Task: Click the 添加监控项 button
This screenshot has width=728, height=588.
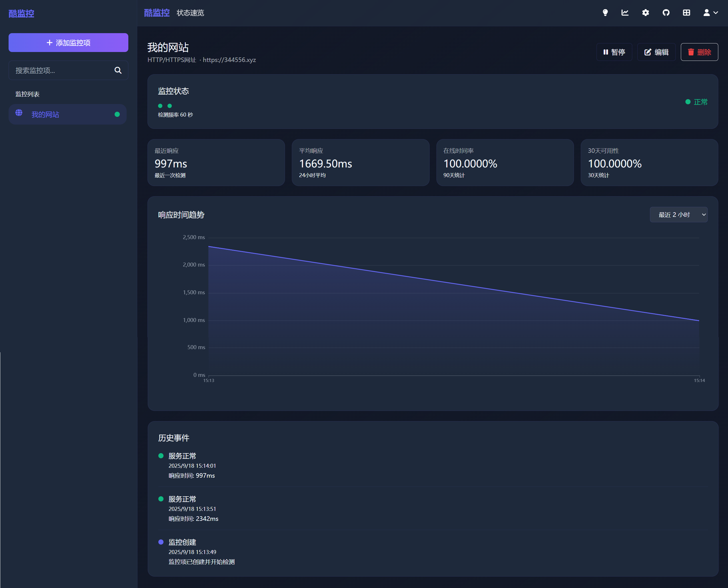Action: 68,43
